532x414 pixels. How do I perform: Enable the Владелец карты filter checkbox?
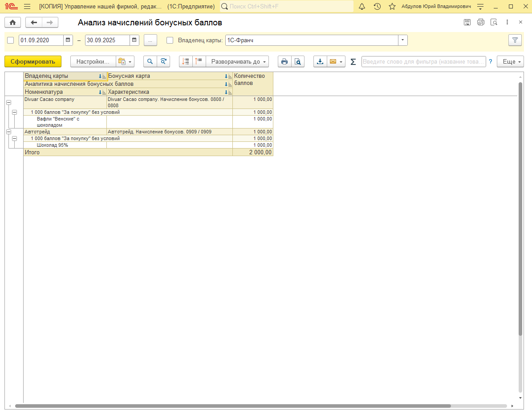170,40
